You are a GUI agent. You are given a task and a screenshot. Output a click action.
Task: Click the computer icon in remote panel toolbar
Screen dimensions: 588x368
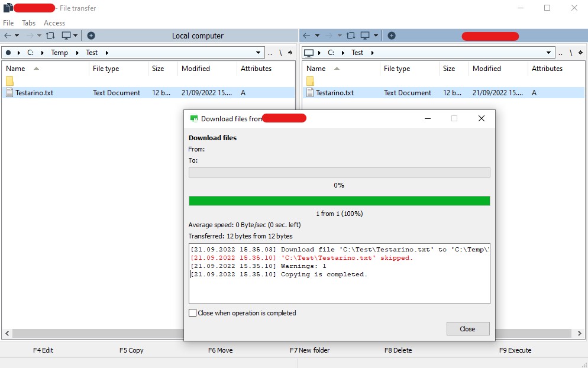[x=366, y=35]
